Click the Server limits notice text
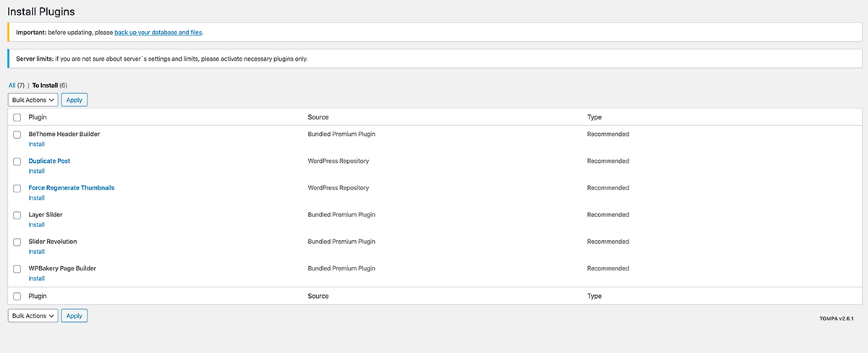The image size is (868, 353). point(162,59)
